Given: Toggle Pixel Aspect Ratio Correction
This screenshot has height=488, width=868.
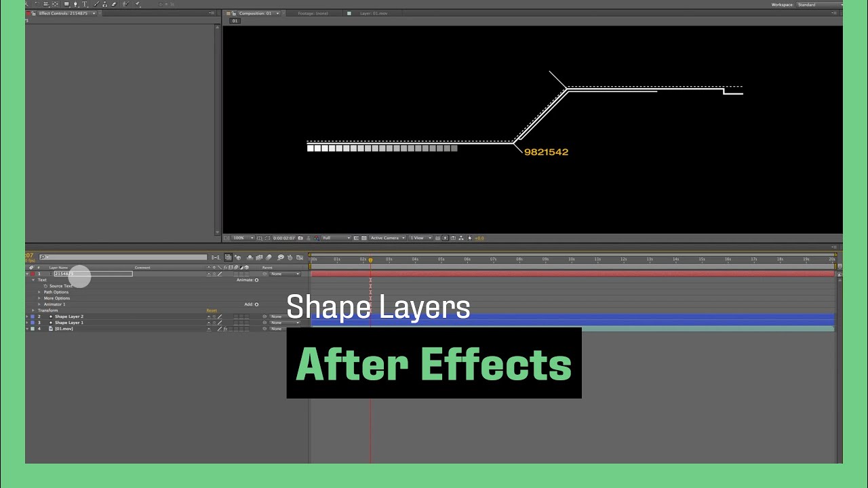Looking at the screenshot, I should [x=437, y=238].
